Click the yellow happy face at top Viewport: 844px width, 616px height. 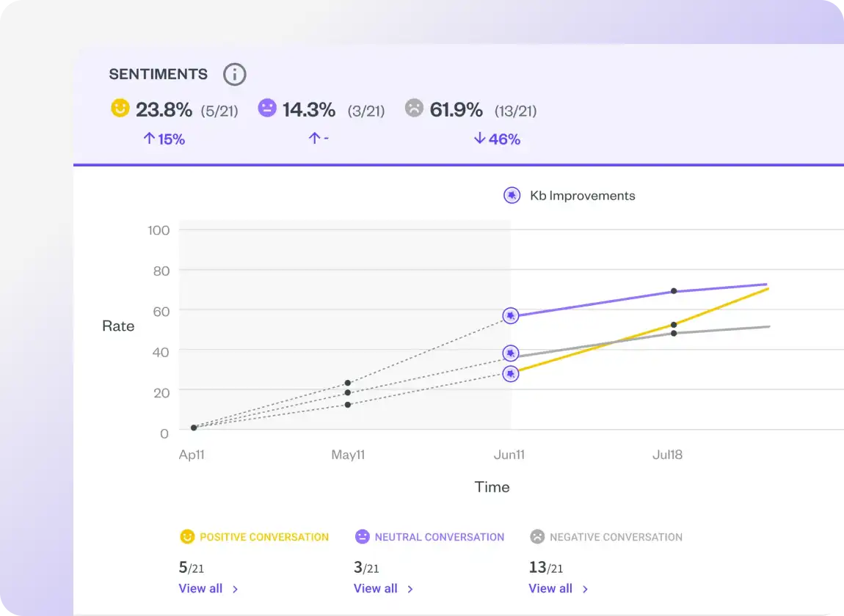[120, 109]
